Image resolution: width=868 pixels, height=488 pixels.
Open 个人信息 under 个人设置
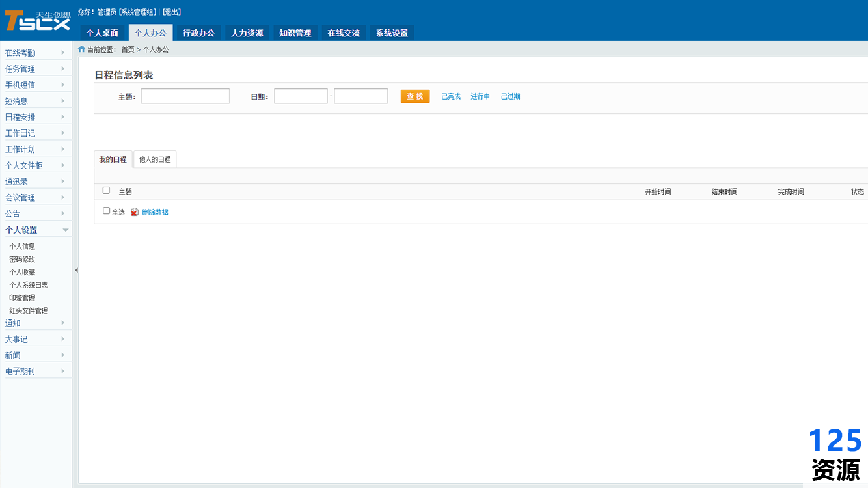[x=22, y=247]
